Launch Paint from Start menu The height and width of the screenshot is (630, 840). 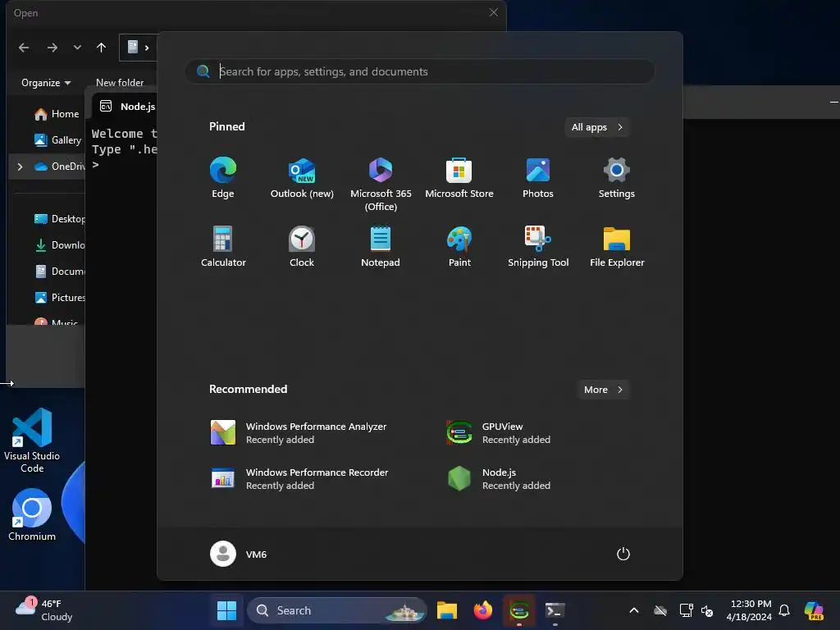(x=459, y=247)
